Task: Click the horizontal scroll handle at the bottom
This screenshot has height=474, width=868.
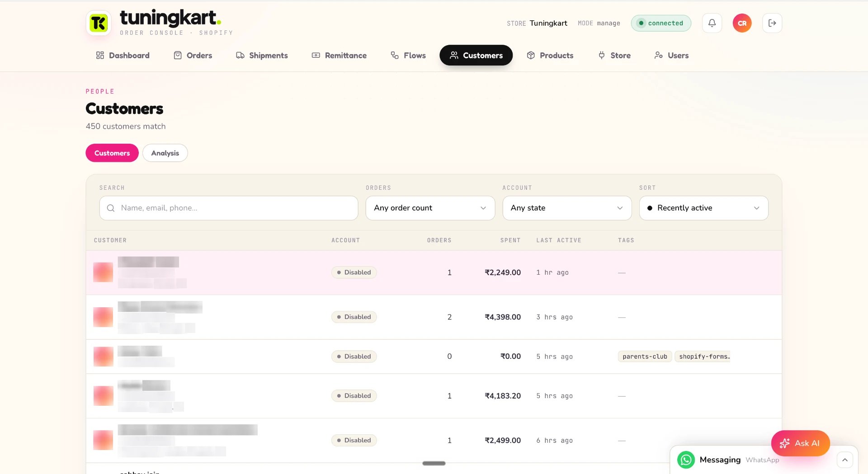Action: (x=434, y=463)
